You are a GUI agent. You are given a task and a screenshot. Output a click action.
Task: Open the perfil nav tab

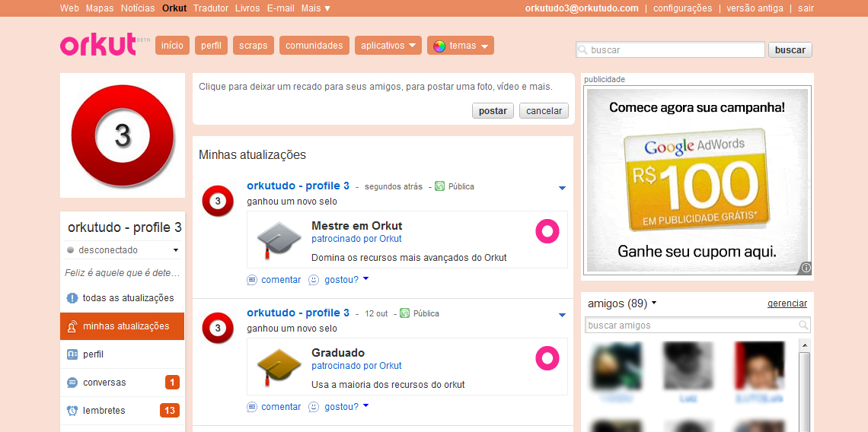(x=211, y=46)
